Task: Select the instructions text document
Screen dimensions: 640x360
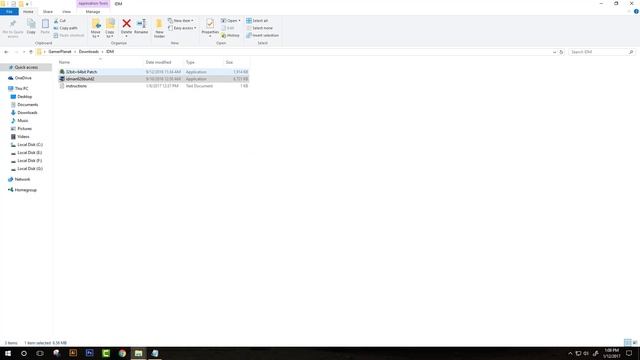Action: pyautogui.click(x=154, y=86)
